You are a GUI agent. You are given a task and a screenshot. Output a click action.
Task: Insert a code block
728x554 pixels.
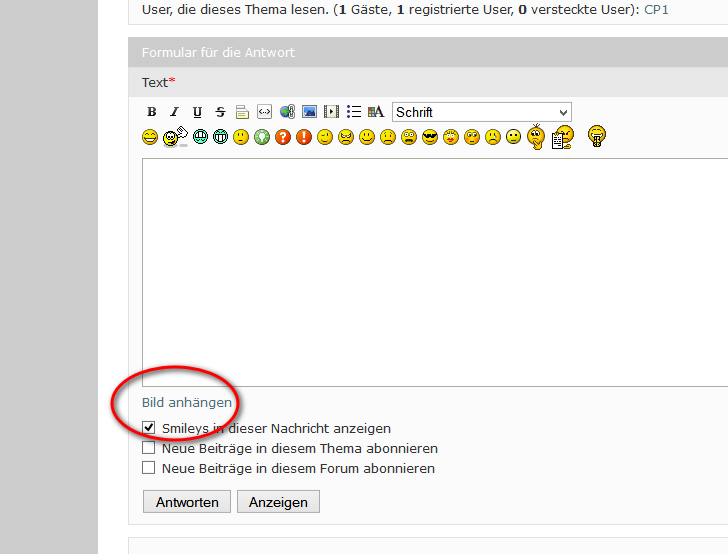[x=264, y=112]
